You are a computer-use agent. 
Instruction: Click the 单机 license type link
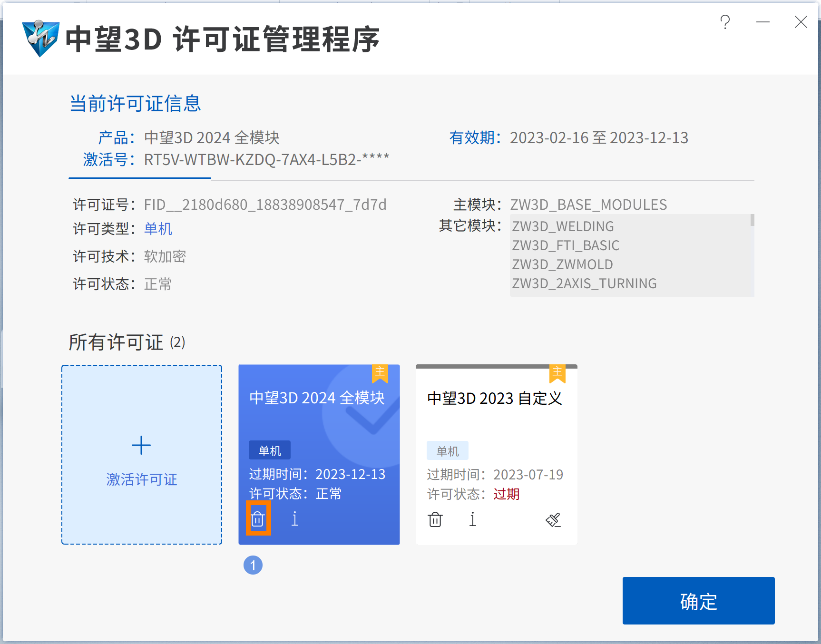click(158, 229)
